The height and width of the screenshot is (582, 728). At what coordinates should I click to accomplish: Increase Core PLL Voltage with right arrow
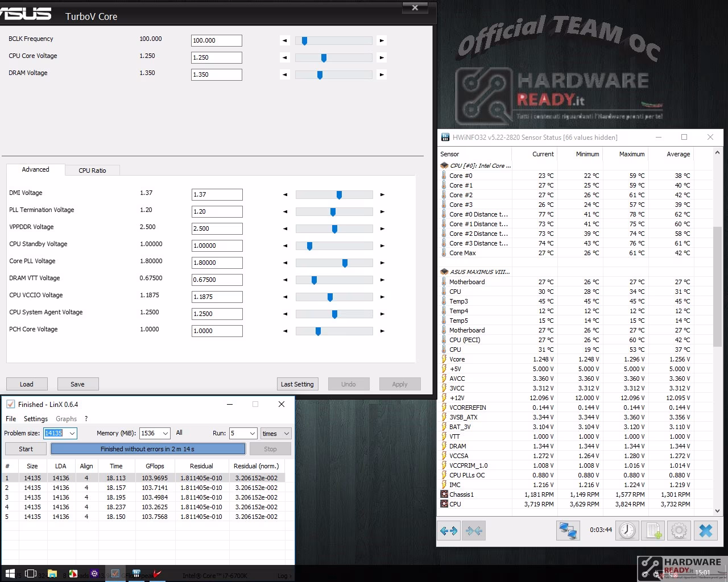(x=382, y=263)
